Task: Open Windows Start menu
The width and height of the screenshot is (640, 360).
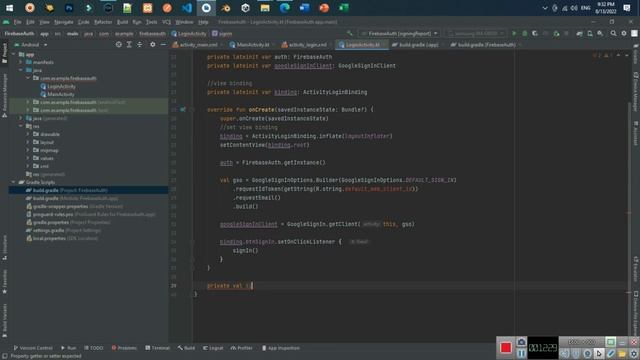Action: tap(9, 8)
